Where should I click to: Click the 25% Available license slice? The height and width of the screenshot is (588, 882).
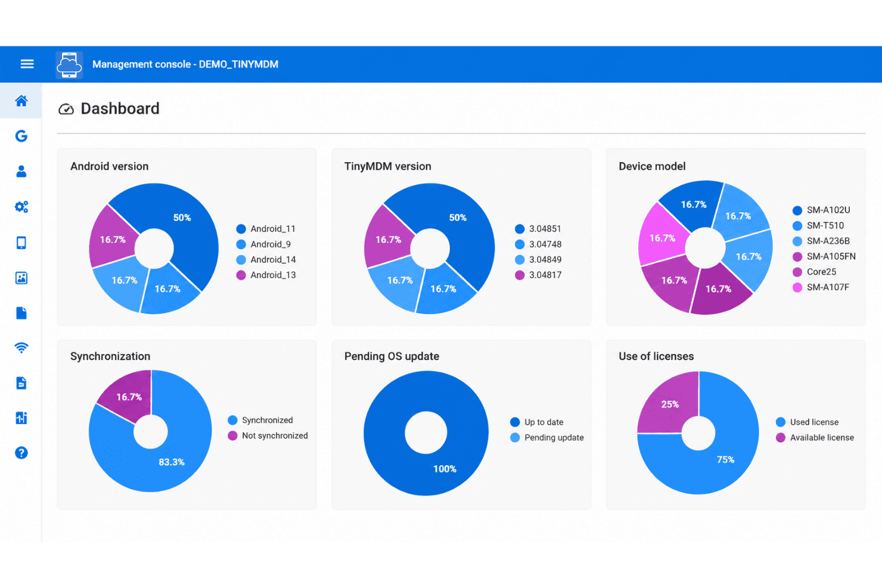(670, 404)
